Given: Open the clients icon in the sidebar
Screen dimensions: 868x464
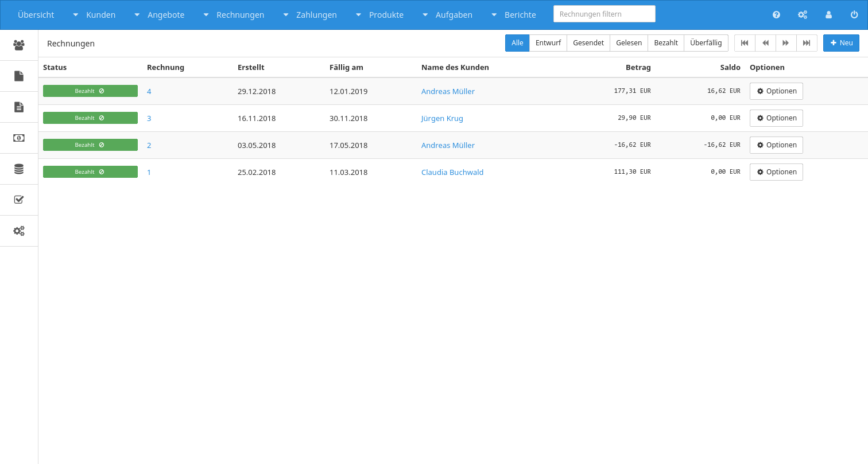Looking at the screenshot, I should coord(19,45).
